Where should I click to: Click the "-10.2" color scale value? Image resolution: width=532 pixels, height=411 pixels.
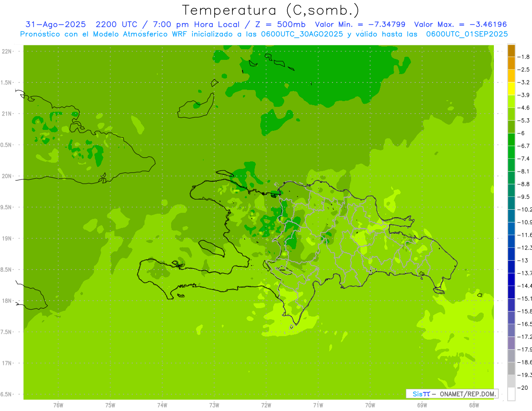[x=525, y=209]
